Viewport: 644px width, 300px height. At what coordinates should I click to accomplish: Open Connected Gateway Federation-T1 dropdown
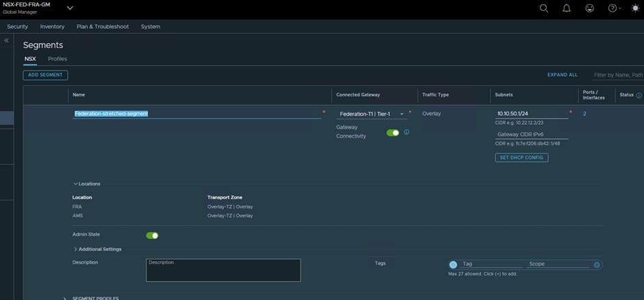(372, 114)
